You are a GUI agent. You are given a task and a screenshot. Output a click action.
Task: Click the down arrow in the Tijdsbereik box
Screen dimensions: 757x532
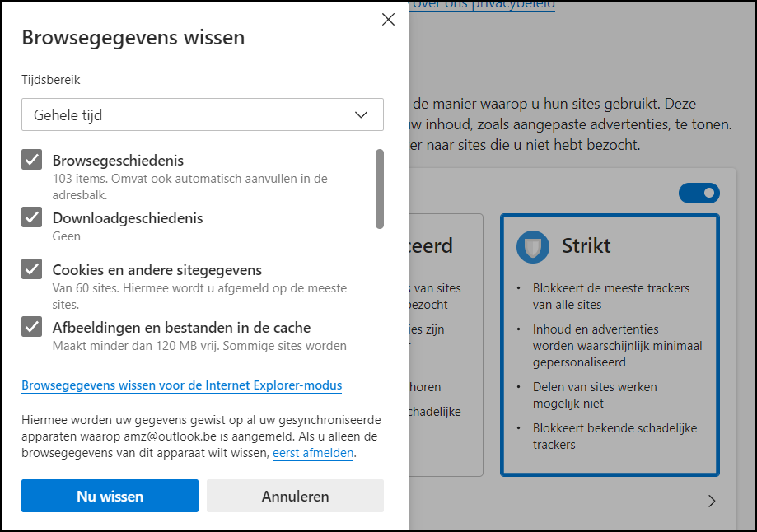361,115
